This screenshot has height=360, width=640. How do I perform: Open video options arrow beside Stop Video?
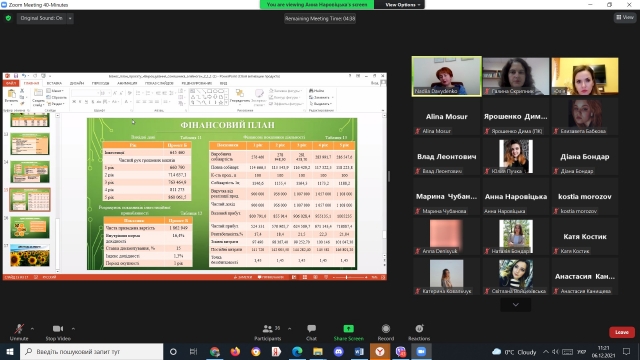click(x=73, y=329)
